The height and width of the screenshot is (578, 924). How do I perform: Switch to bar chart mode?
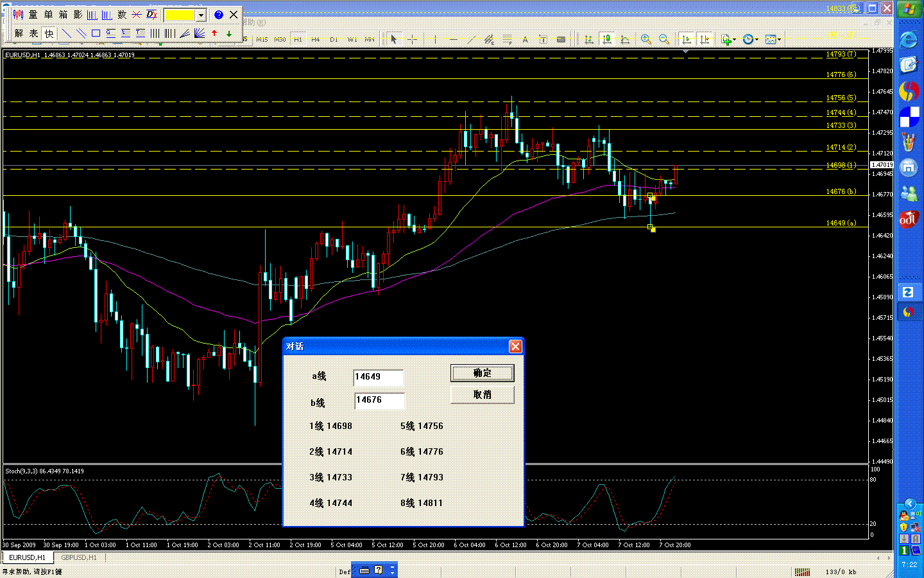coord(588,40)
